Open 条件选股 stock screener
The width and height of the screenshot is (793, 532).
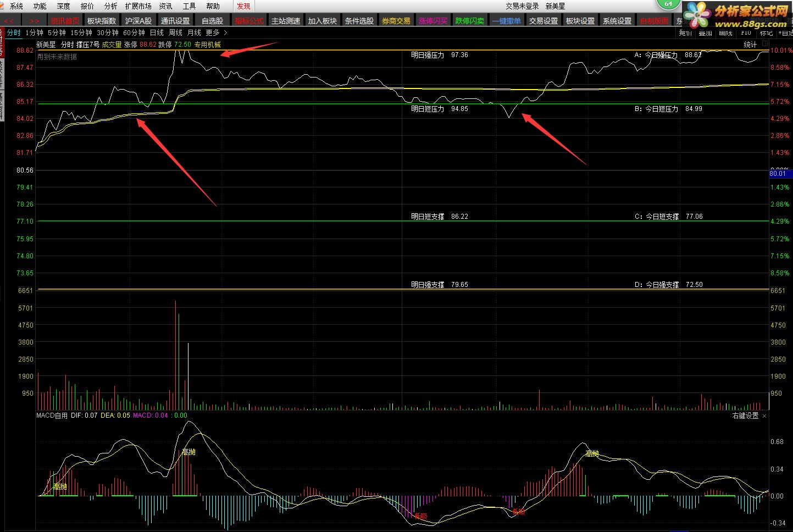(359, 21)
